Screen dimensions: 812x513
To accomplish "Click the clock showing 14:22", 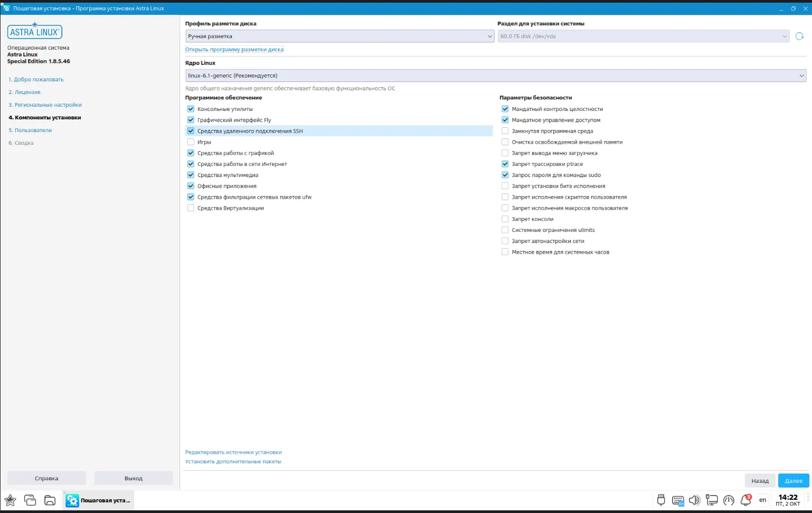I will (788, 500).
